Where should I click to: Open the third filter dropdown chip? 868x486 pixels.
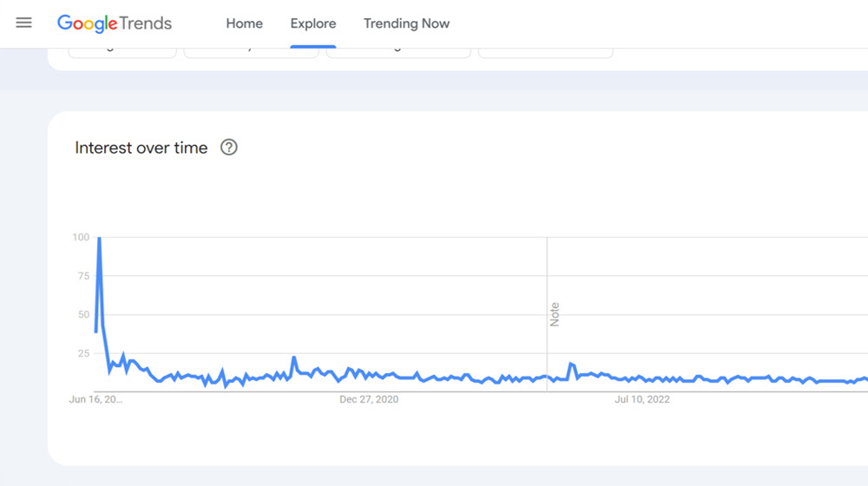398,53
